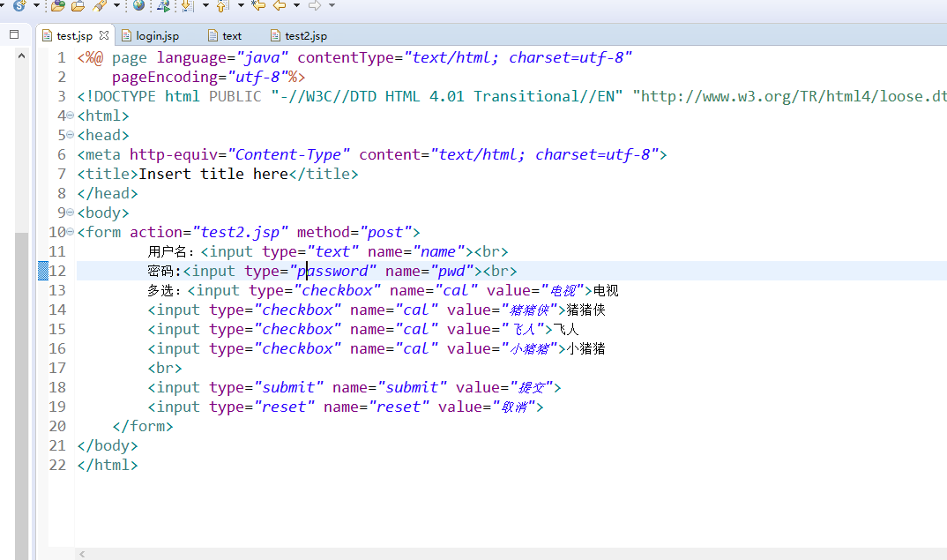The width and height of the screenshot is (947, 560).
Task: Click the Open Type folder icon
Action: (58, 5)
